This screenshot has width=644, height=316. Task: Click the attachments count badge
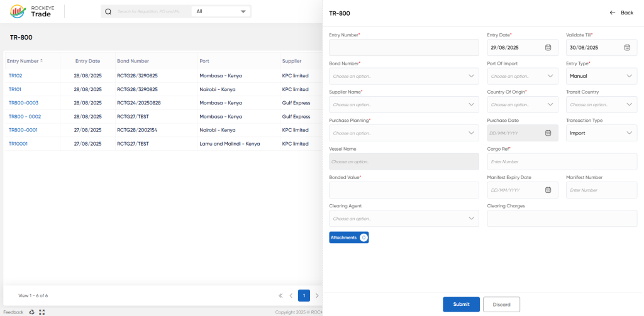click(x=364, y=237)
